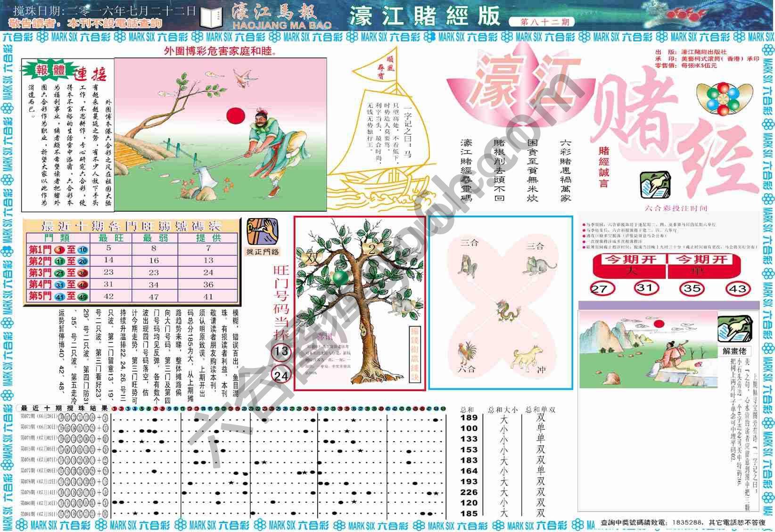Click the 最弱 column header
This screenshot has width=775, height=532.
[x=154, y=238]
